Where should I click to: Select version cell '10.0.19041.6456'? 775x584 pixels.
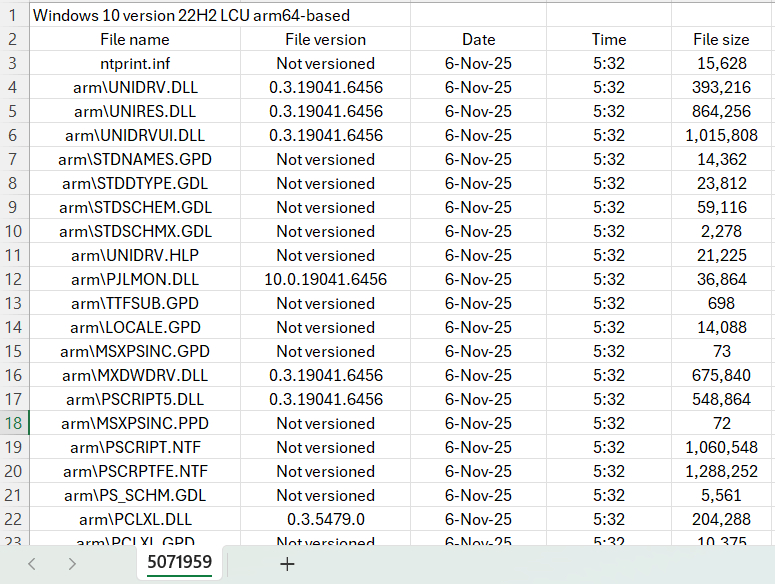(x=325, y=279)
